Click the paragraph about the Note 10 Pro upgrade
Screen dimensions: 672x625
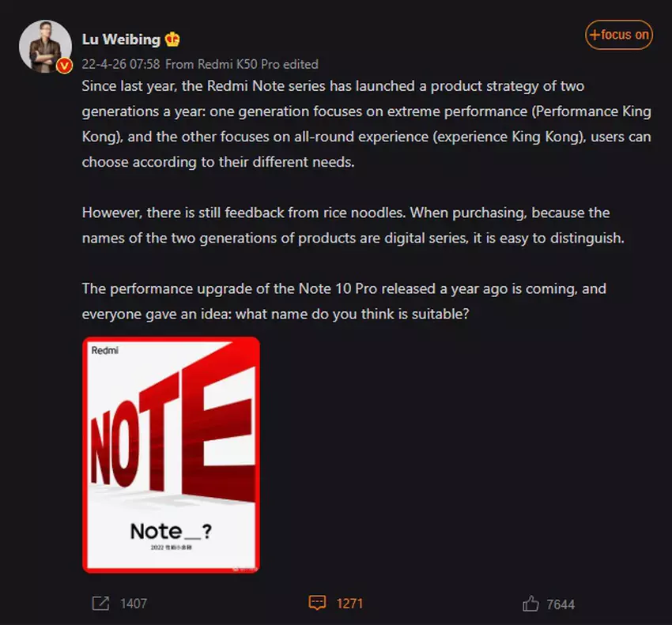(x=344, y=301)
